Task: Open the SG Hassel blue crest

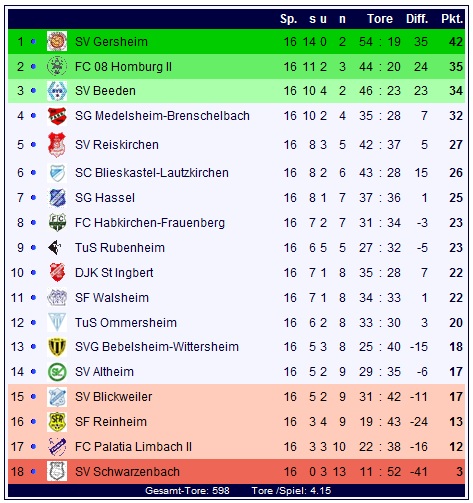Action: point(57,198)
